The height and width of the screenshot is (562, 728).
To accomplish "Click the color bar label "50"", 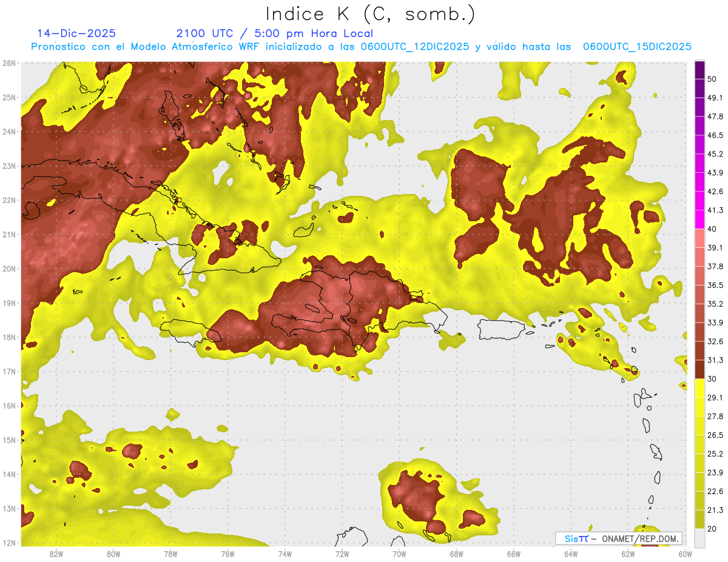I will pyautogui.click(x=712, y=79).
